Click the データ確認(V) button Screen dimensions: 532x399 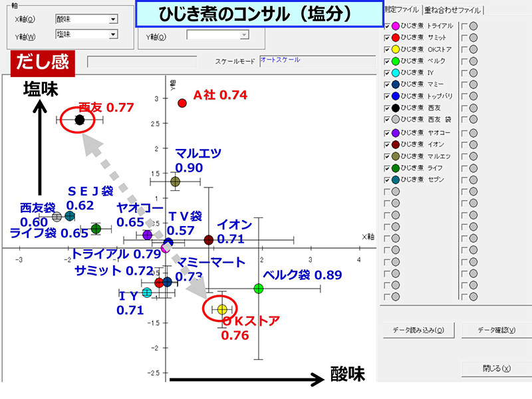coord(497,330)
